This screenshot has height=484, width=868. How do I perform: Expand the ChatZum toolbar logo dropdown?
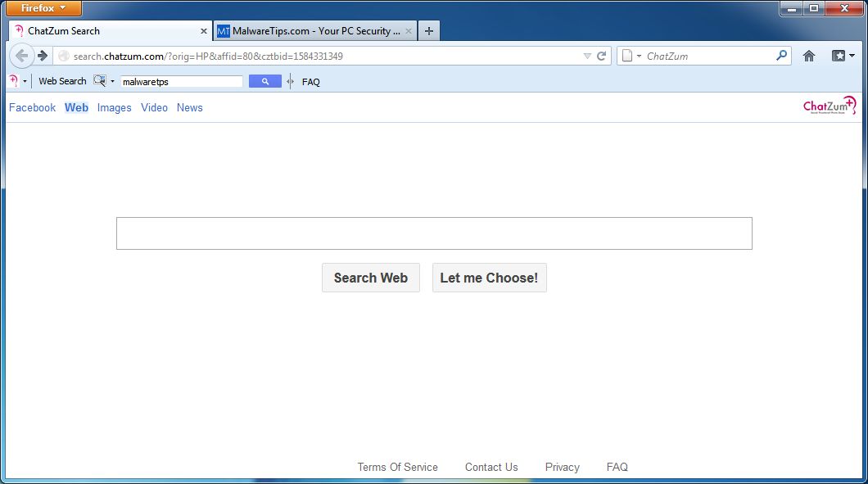[x=25, y=81]
